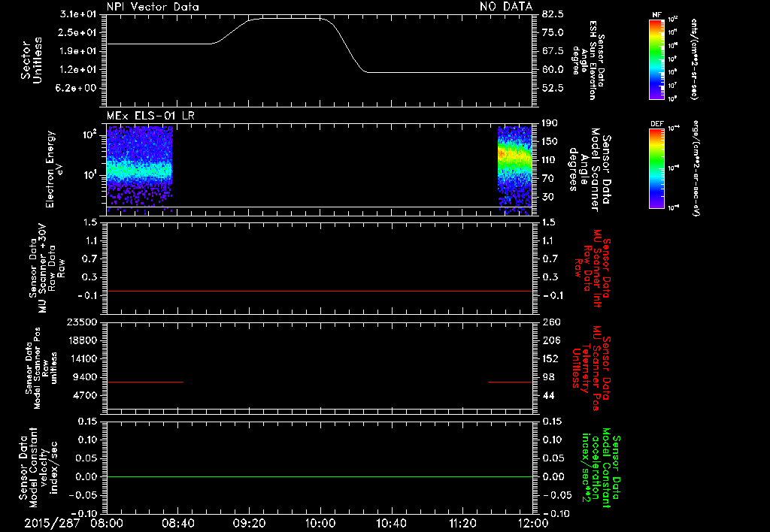770x532 pixels.
Task: Click the red MU Scanner raw data line
Action: point(320,291)
